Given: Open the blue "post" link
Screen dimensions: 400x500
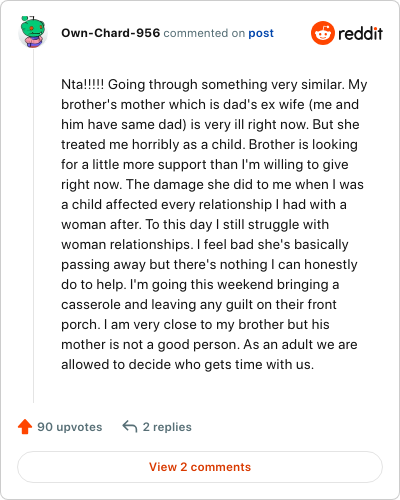Looking at the screenshot, I should coord(261,33).
